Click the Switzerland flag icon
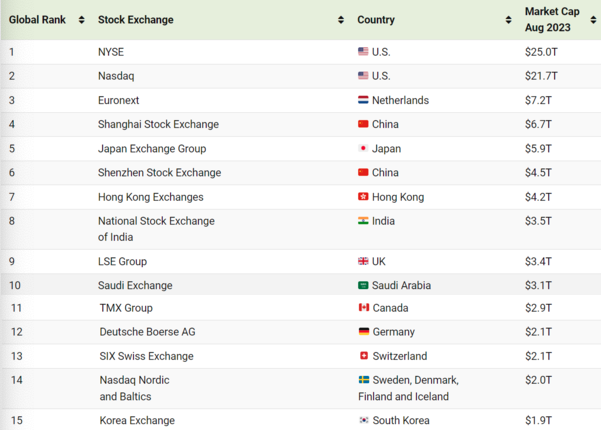 pos(364,356)
